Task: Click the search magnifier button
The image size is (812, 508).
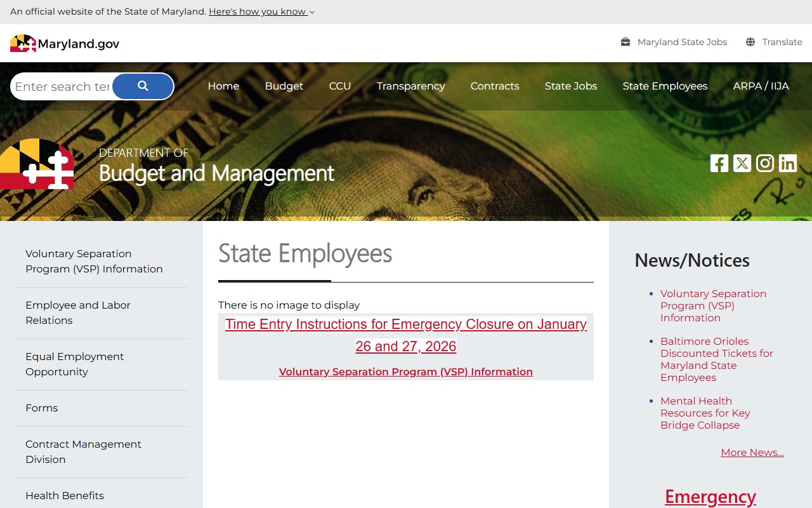Action: pos(143,86)
